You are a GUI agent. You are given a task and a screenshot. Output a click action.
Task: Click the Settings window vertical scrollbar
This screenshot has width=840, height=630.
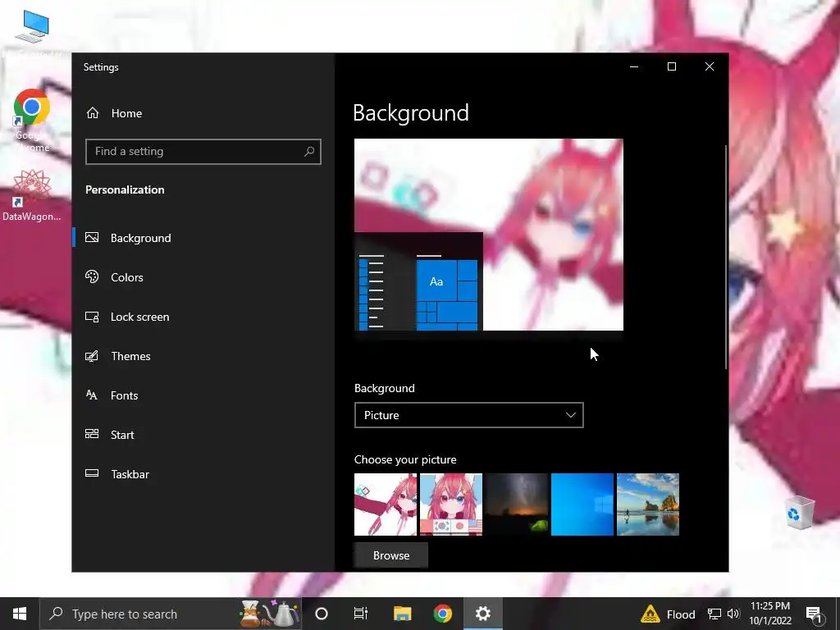click(726, 257)
